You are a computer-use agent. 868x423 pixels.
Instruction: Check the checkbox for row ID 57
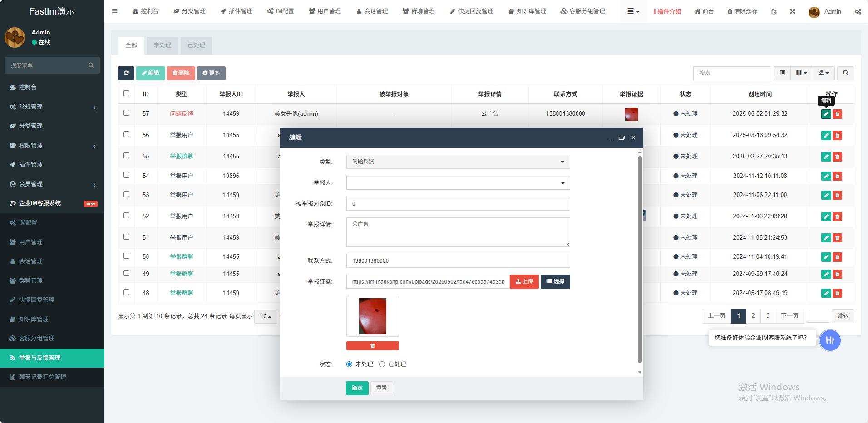127,113
